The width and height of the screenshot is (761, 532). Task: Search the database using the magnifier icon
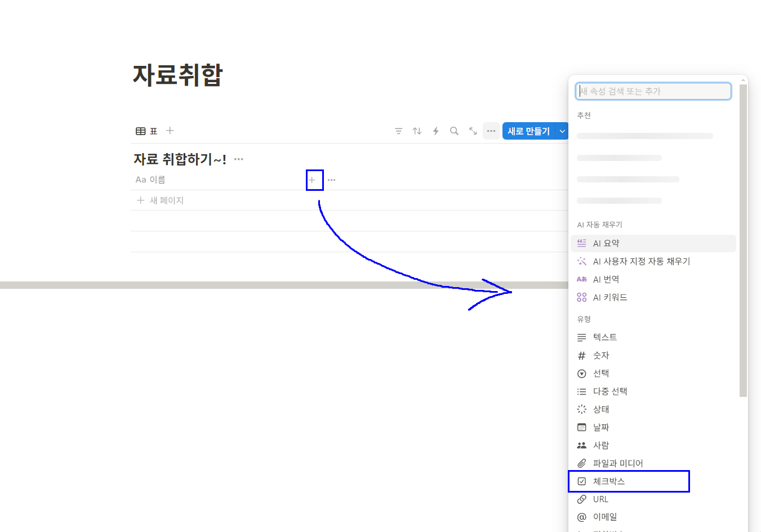(454, 131)
